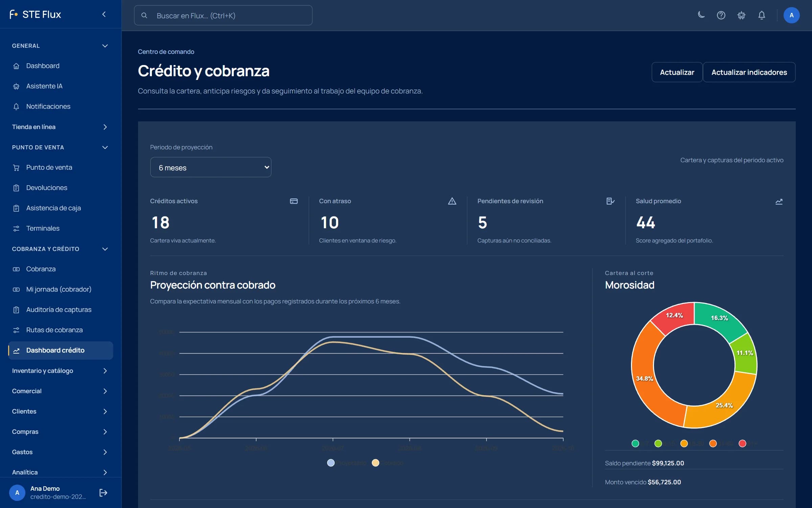812x508 pixels.
Task: Toggle dark mode with the moon icon
Action: 701,15
